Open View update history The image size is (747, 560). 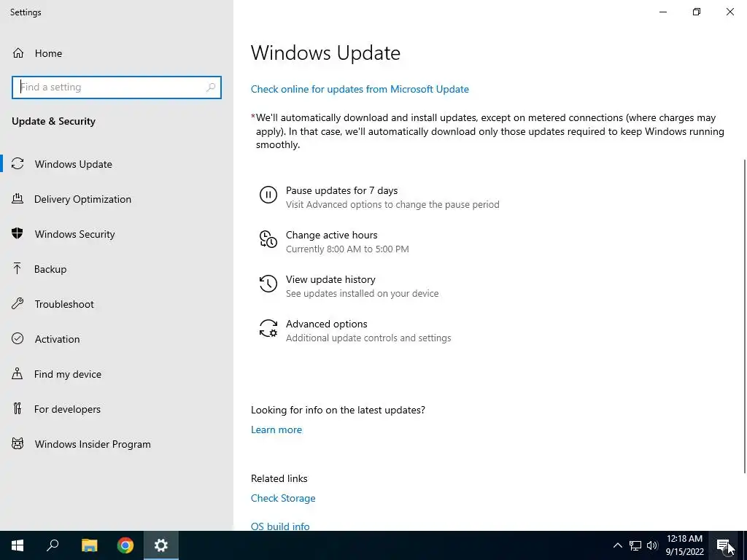click(x=330, y=279)
